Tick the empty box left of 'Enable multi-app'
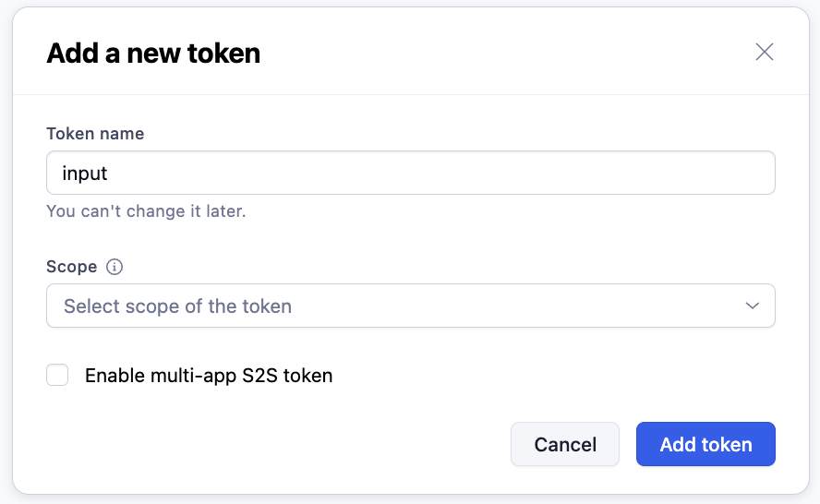820x504 pixels. [x=57, y=375]
